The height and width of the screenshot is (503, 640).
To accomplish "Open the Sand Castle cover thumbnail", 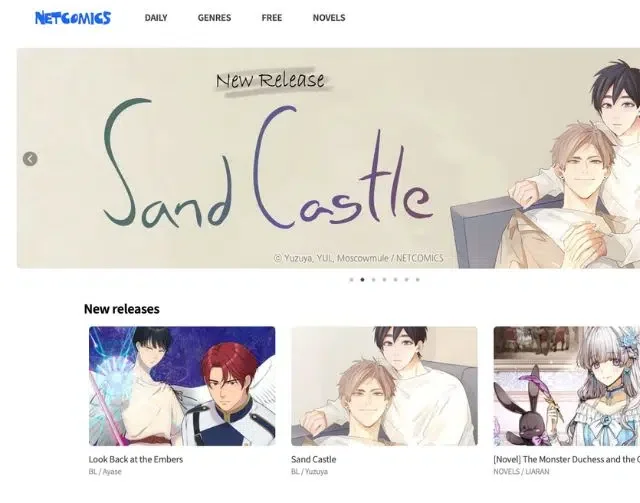I will click(384, 386).
